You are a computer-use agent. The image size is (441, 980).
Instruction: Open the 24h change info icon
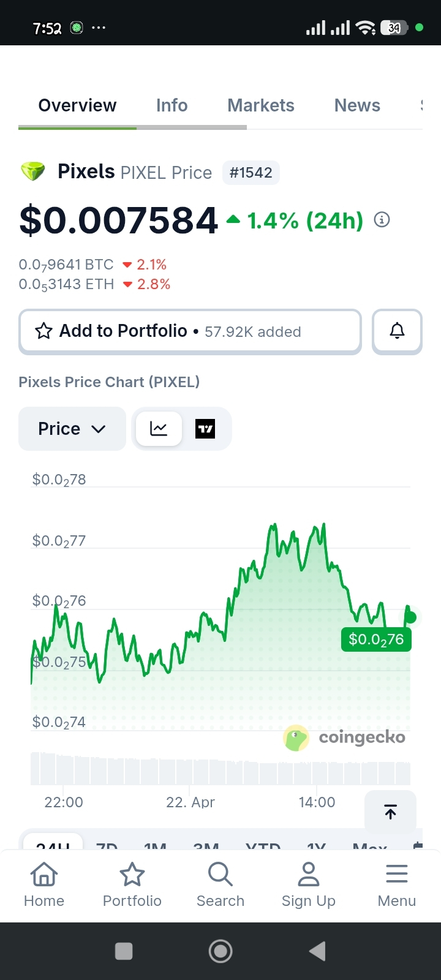tap(382, 220)
